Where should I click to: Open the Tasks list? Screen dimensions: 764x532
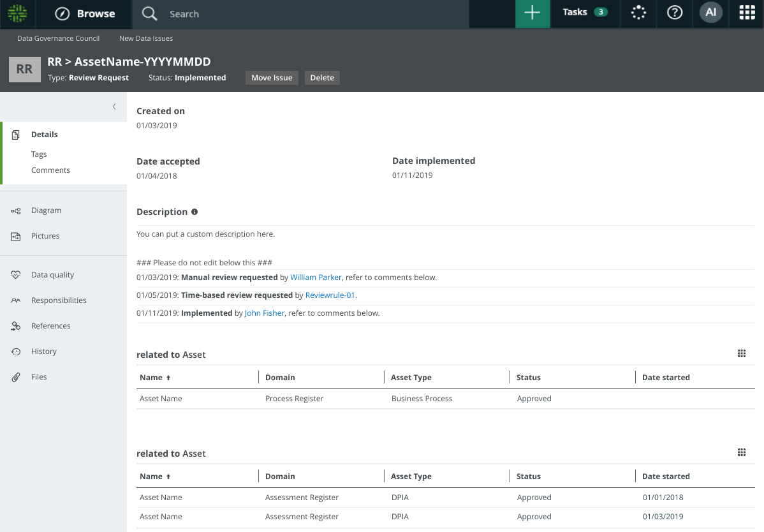click(x=584, y=12)
